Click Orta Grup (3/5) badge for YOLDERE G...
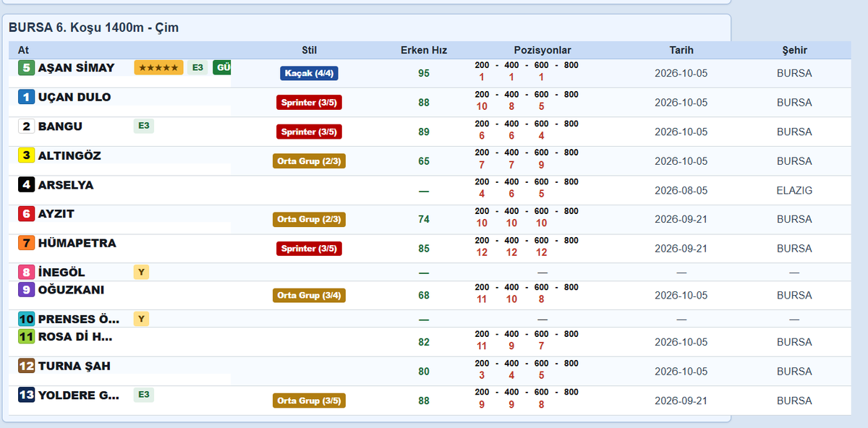The height and width of the screenshot is (428, 868). tap(309, 401)
